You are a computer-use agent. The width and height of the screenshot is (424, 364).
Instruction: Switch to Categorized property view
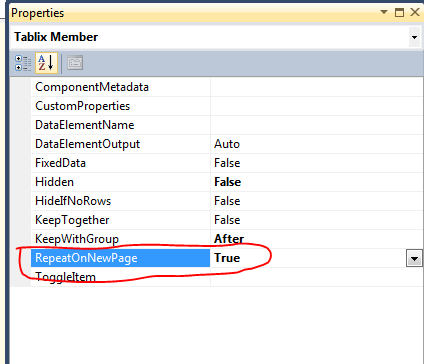point(23,63)
